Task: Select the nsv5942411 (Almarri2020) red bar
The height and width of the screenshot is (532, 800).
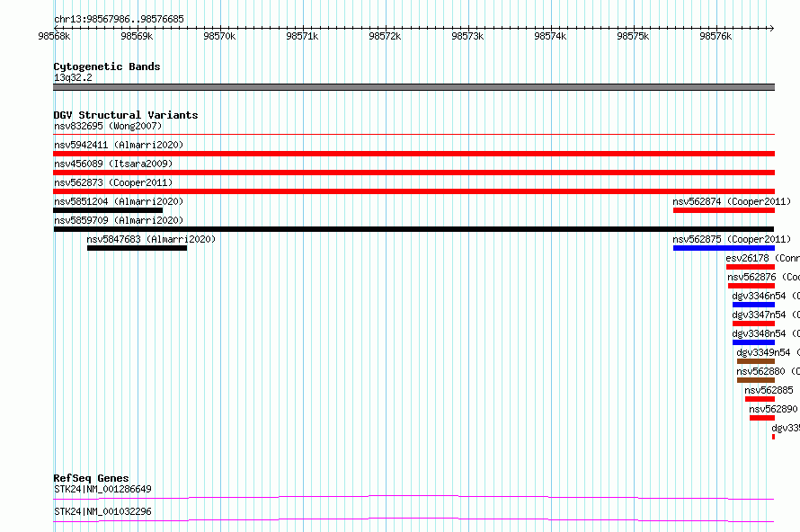Action: tap(413, 154)
